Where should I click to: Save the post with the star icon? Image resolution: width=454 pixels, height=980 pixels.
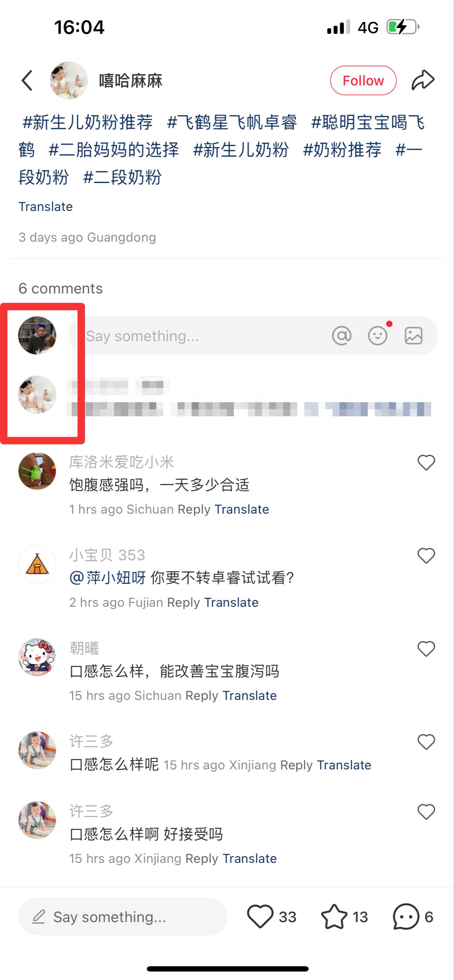[x=334, y=916]
